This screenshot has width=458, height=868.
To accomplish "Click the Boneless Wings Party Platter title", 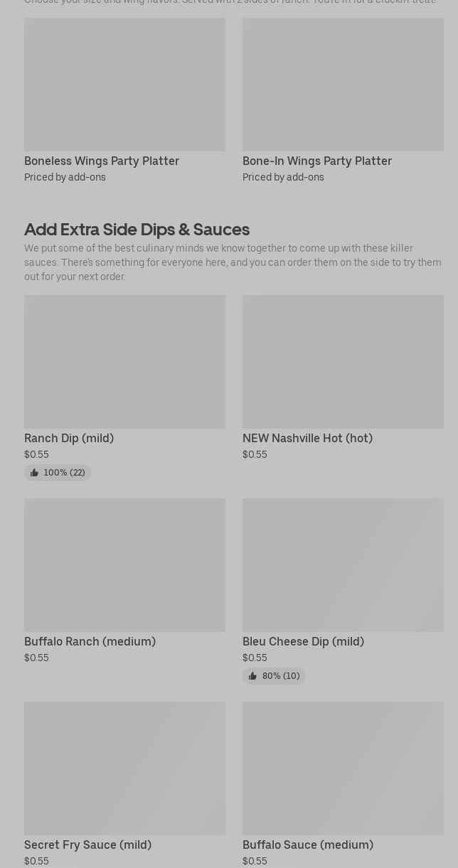I will click(102, 161).
